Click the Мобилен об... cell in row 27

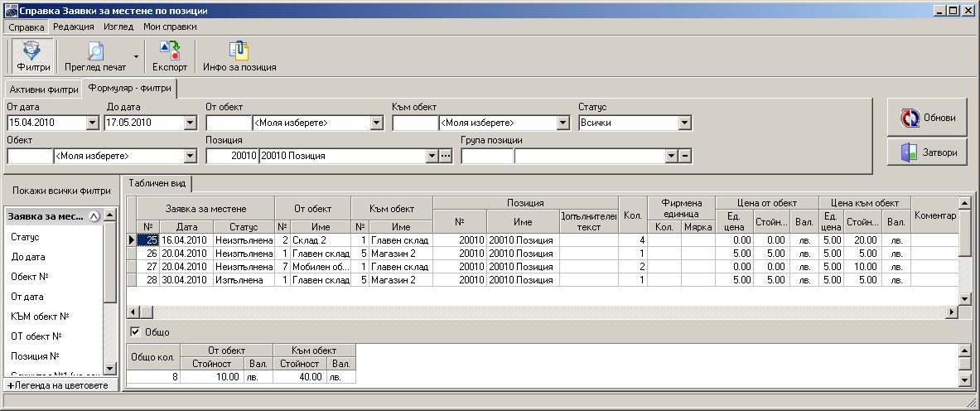[x=321, y=267]
